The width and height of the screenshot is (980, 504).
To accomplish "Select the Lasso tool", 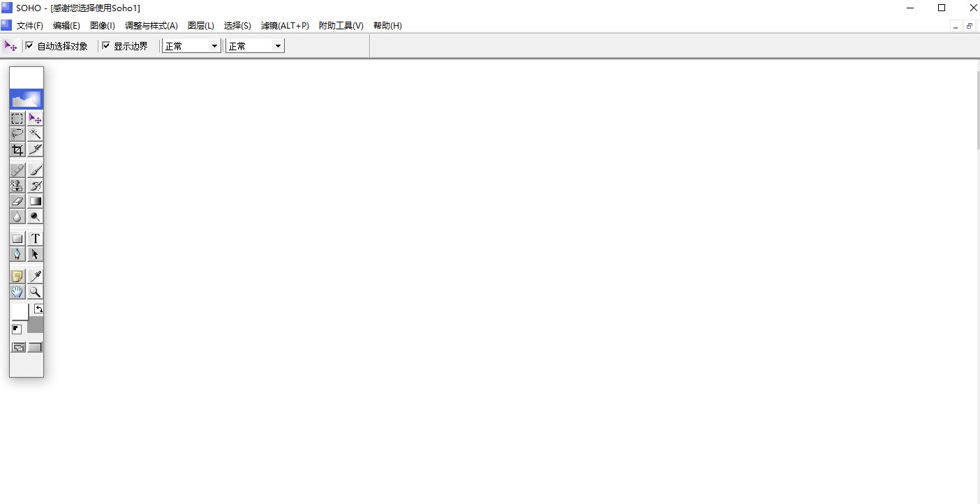I will coord(17,134).
